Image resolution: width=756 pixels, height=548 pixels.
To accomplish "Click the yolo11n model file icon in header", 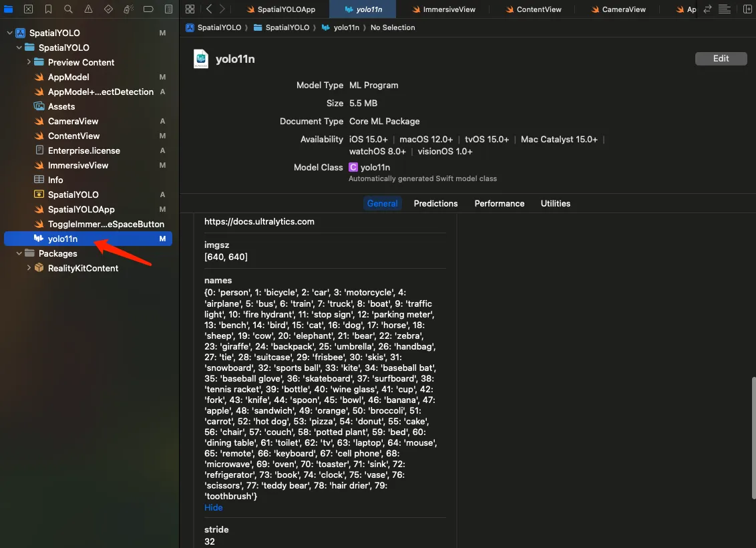I will pyautogui.click(x=201, y=59).
